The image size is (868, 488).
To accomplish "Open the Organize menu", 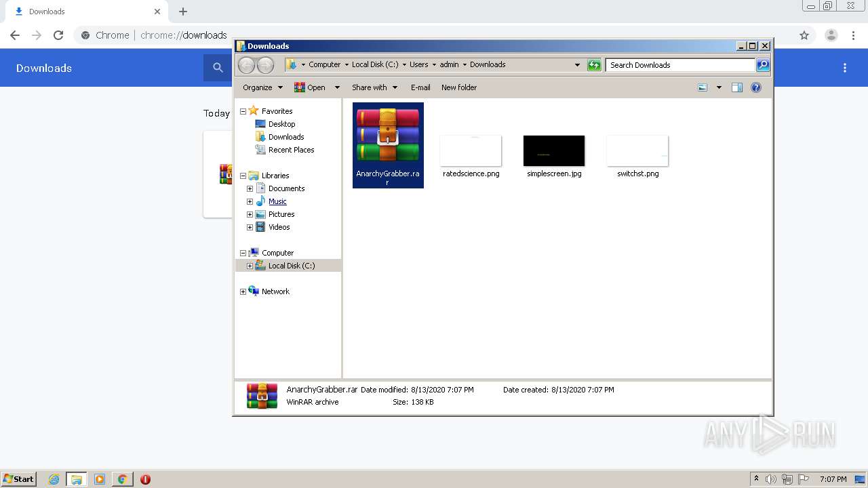I will coord(263,87).
